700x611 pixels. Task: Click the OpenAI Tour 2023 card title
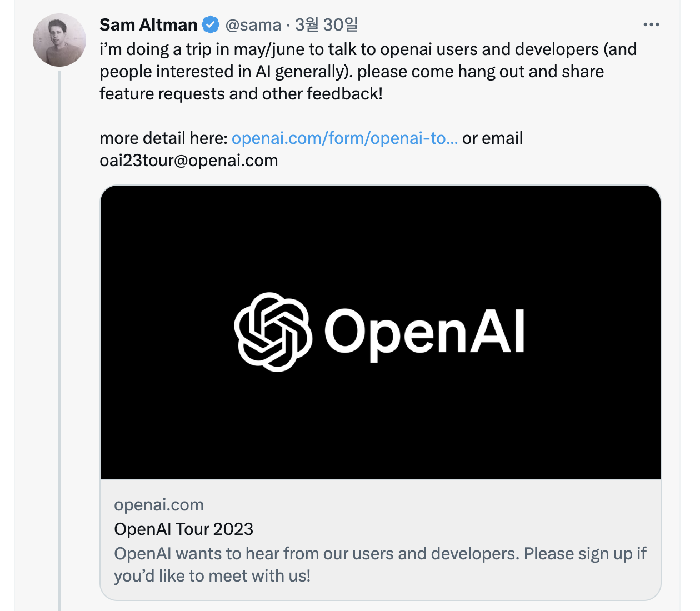(x=184, y=529)
